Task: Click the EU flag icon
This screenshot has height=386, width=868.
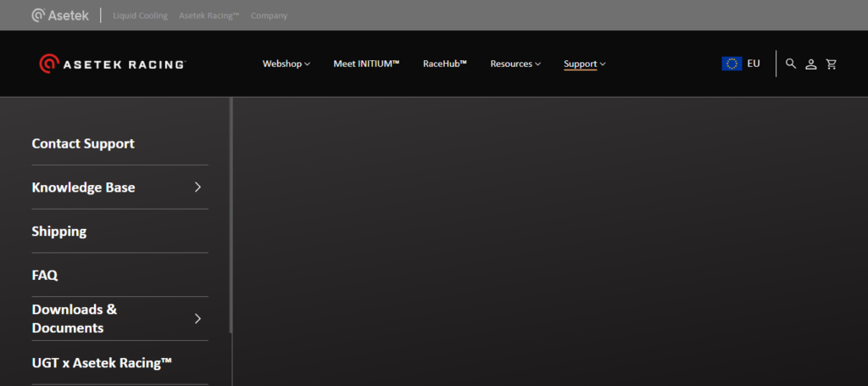Action: click(732, 64)
